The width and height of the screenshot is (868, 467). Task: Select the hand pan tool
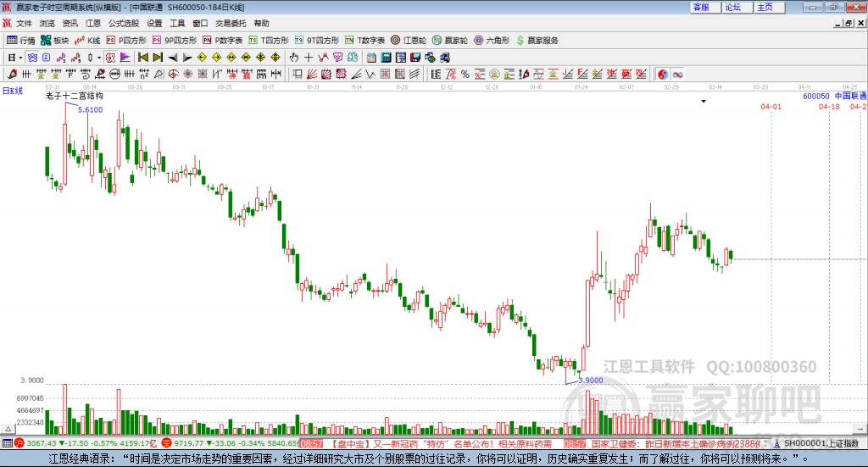(294, 58)
